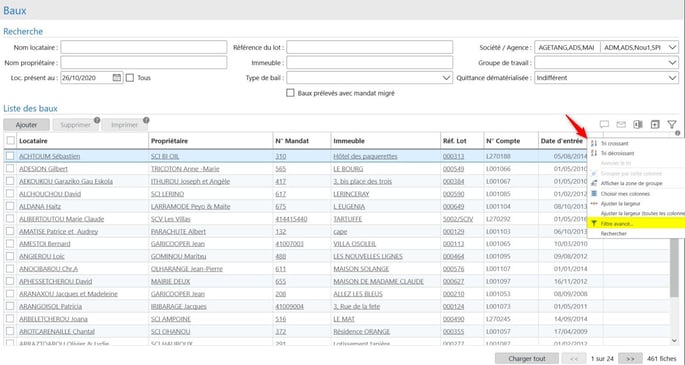Check the row checkbox for ADESION Gilbert
Image resolution: width=685 pixels, height=365 pixels.
(x=10, y=169)
